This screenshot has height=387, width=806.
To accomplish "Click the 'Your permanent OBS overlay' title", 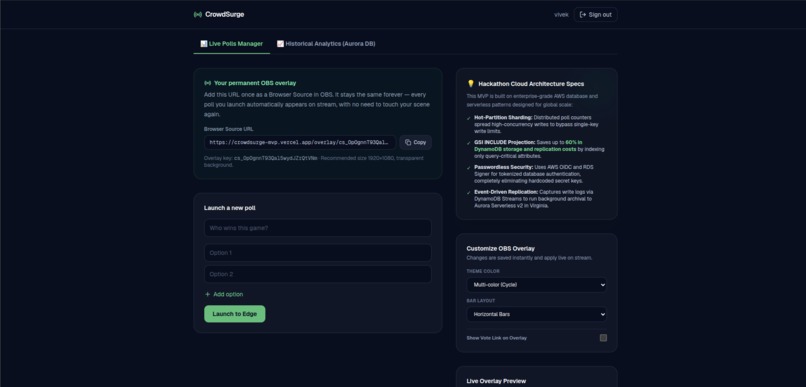I will coord(255,83).
